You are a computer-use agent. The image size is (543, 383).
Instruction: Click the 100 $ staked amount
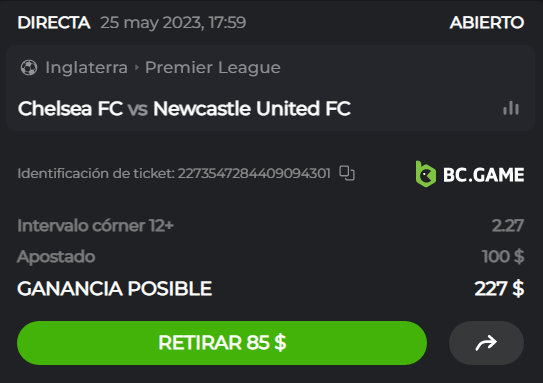[503, 257]
